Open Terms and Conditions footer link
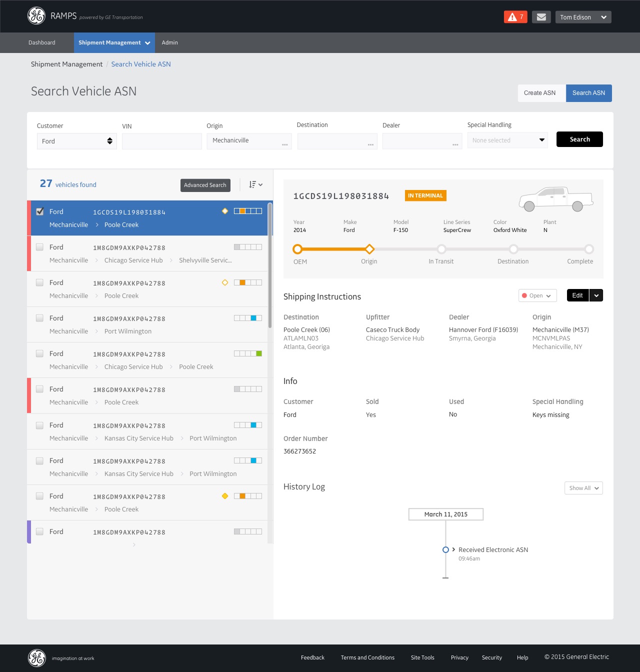Image resolution: width=640 pixels, height=672 pixels. [x=367, y=657]
